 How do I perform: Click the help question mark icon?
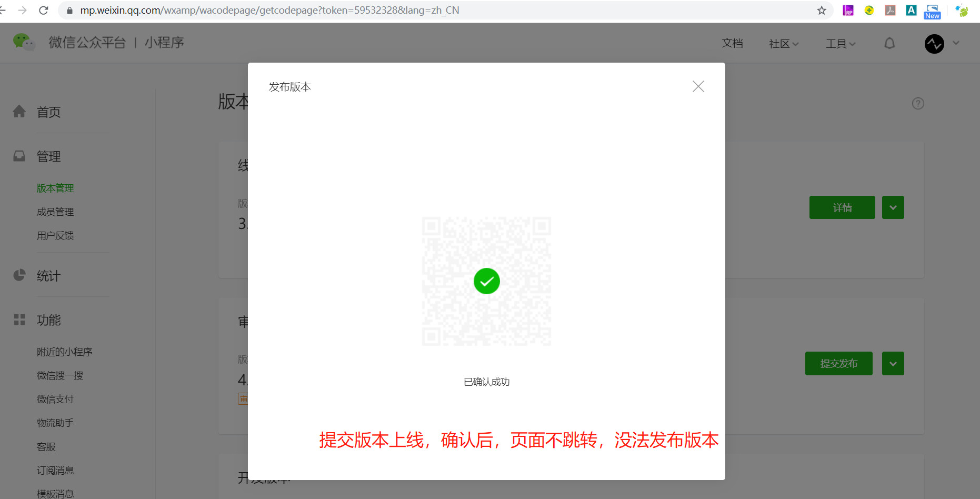pos(918,104)
